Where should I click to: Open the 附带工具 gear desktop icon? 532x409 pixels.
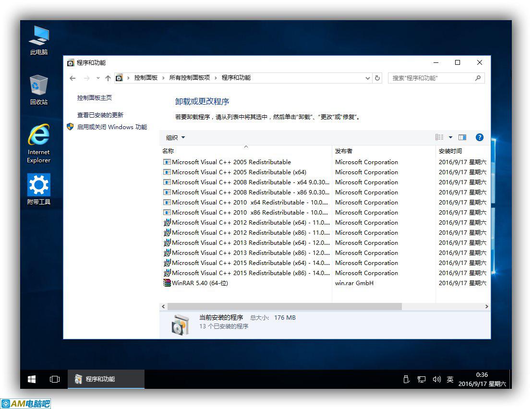(x=39, y=189)
